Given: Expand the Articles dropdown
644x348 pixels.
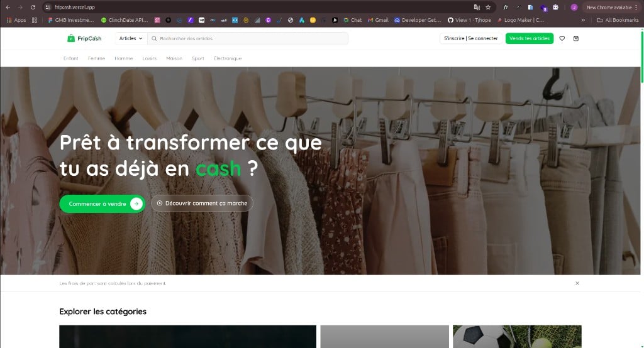Looking at the screenshot, I should click(131, 38).
